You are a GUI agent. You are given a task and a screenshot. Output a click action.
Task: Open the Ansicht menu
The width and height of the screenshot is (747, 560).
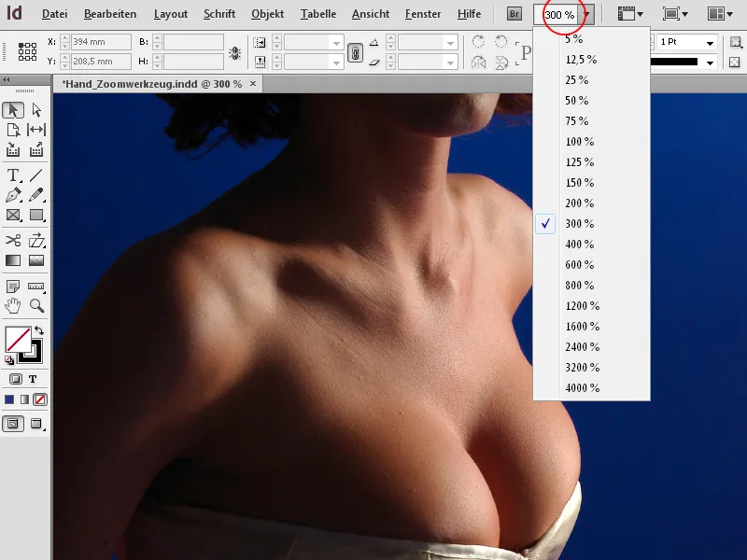click(x=371, y=14)
